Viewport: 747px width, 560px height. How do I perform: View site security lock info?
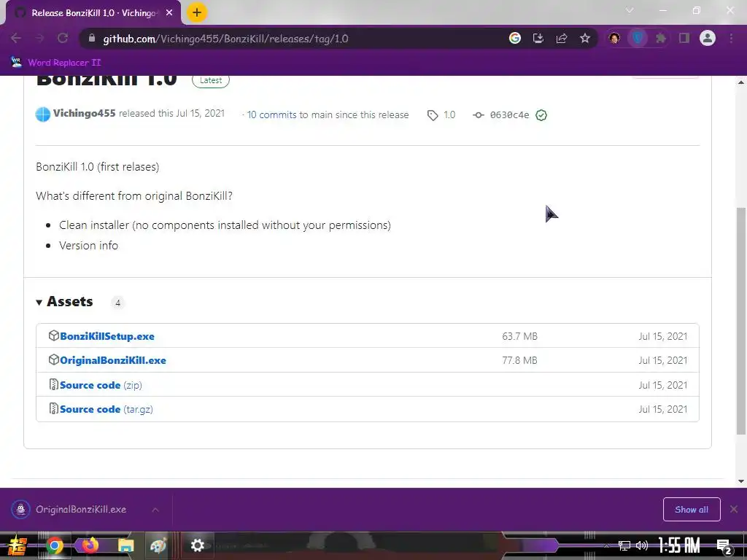pos(92,38)
